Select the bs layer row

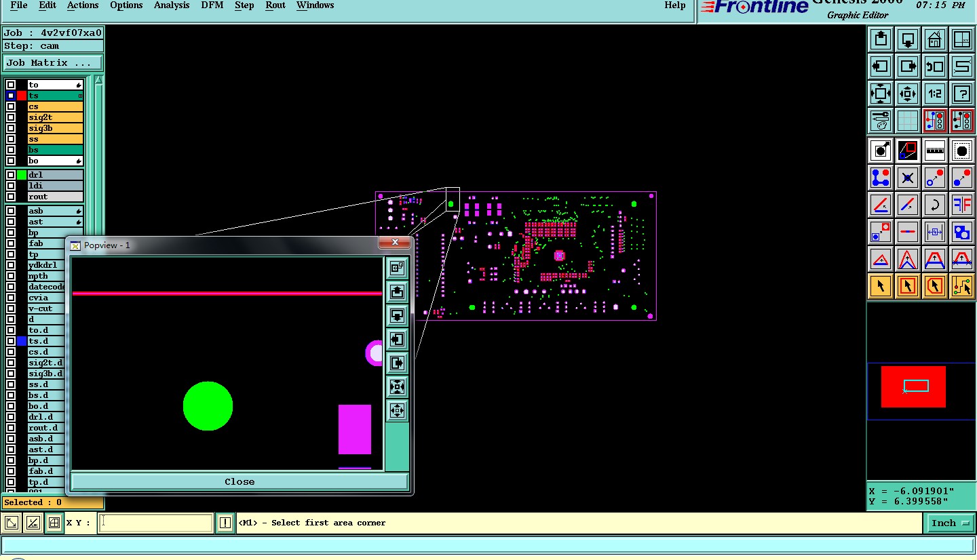(x=55, y=150)
